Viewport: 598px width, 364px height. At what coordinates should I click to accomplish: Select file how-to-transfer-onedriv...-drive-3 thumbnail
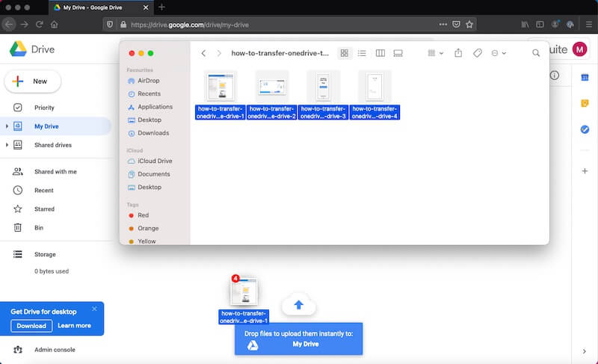324,87
